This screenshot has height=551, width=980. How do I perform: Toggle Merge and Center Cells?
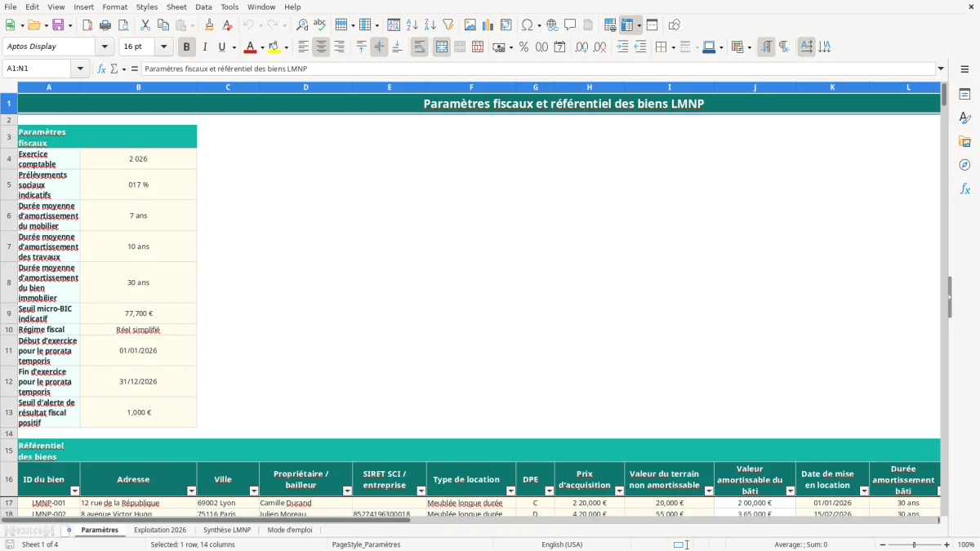point(442,47)
